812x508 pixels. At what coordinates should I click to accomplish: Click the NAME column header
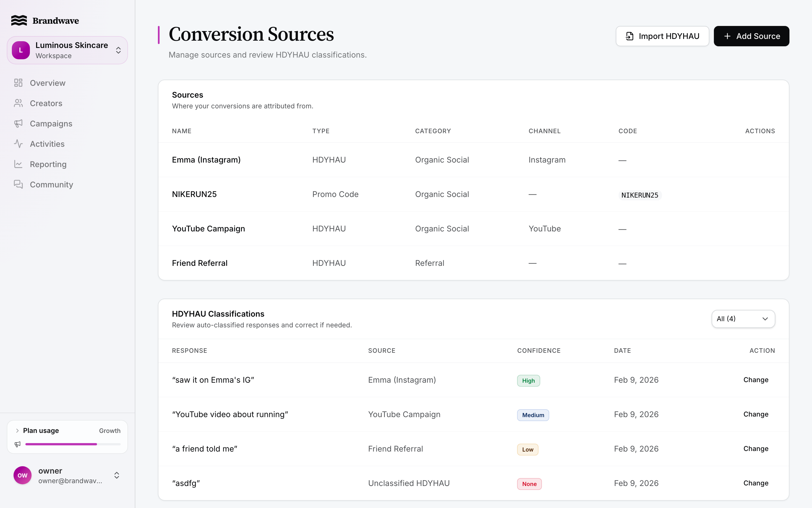(x=182, y=131)
